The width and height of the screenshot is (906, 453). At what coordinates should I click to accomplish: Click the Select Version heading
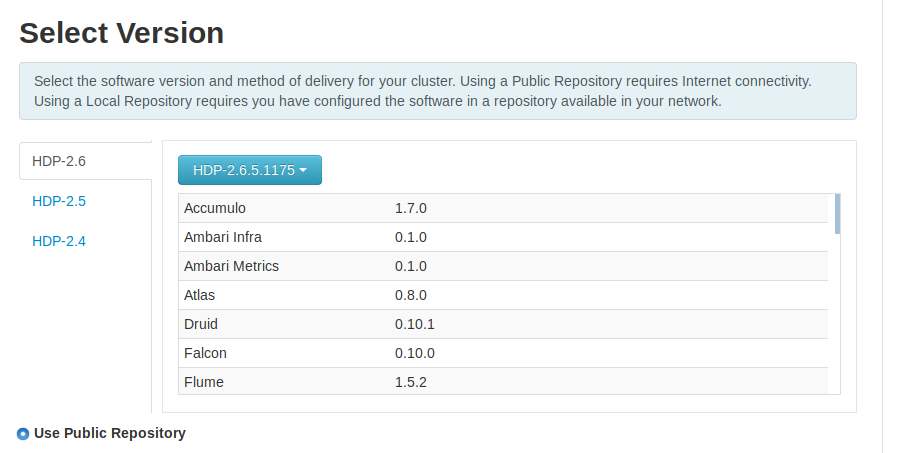(x=121, y=33)
